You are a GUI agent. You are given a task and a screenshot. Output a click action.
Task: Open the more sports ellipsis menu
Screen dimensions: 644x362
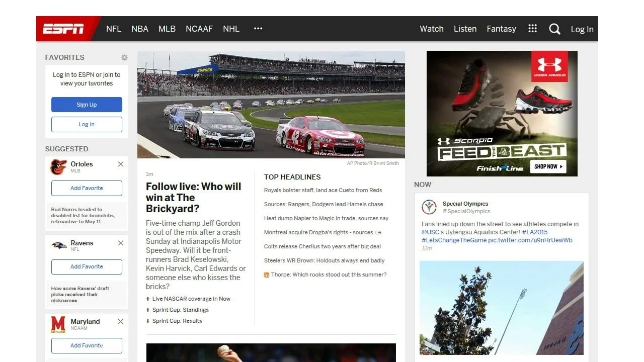click(x=258, y=29)
